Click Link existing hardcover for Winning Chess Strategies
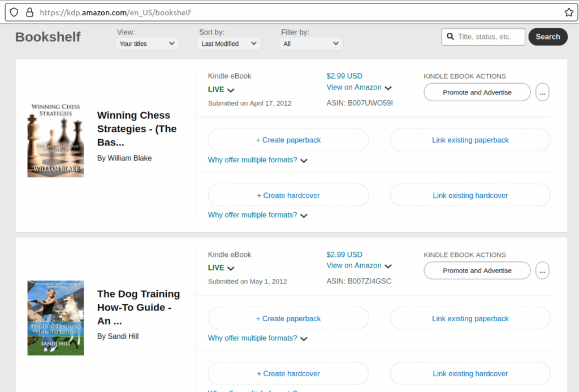 click(x=470, y=196)
